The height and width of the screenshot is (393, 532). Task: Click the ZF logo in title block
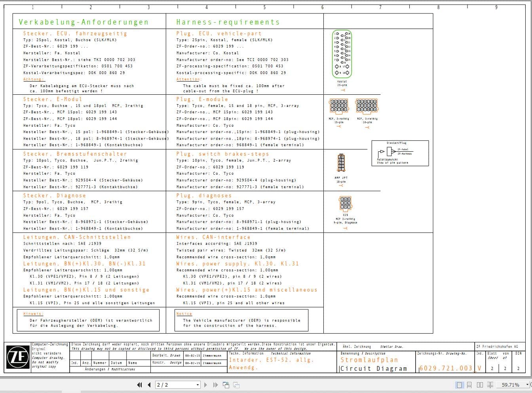[x=18, y=357]
